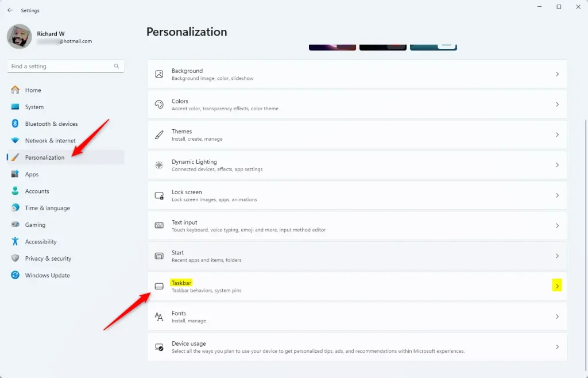Open Privacy & security settings
The height and width of the screenshot is (378, 588).
coord(48,259)
